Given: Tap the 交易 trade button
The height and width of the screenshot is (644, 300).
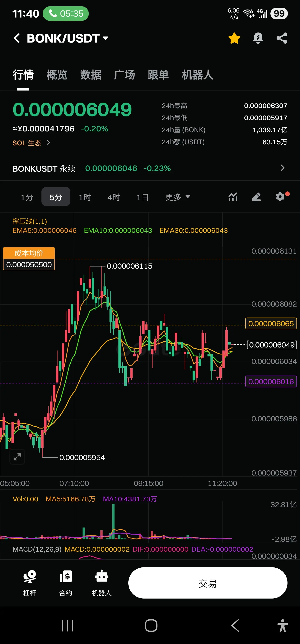Looking at the screenshot, I should pos(208,583).
